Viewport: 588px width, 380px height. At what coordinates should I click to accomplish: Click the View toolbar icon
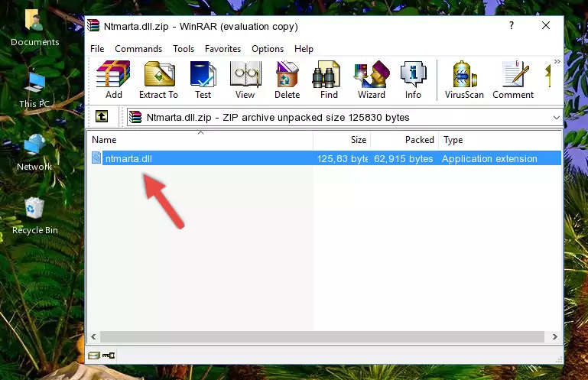245,80
